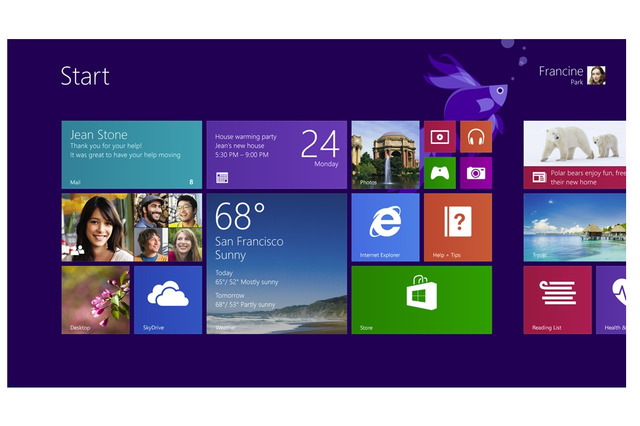Open the Camera tile
This screenshot has width=640, height=426.
[x=475, y=172]
